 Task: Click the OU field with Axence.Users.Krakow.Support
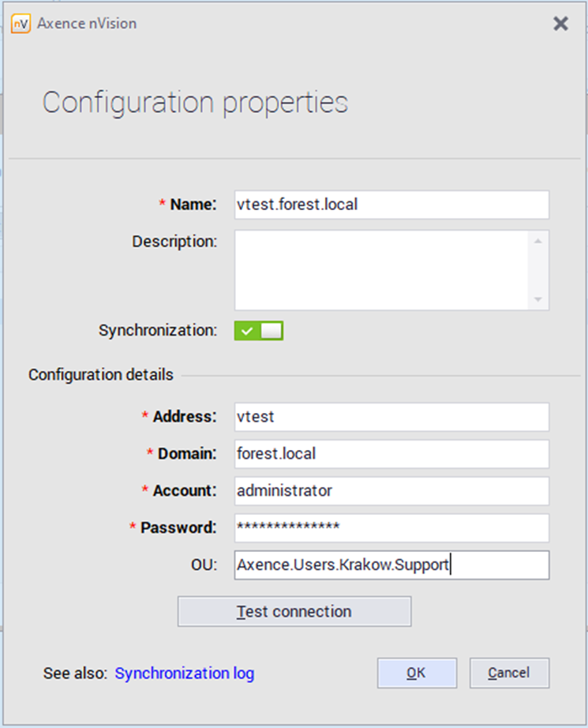pyautogui.click(x=391, y=565)
